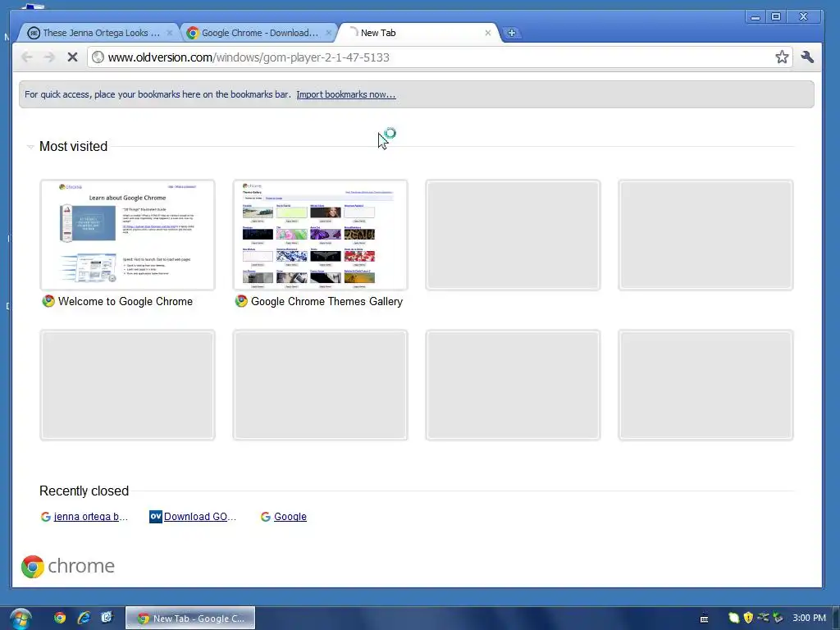Screen dimensions: 840x630
Task: Go forward using the forward arrow
Action: coord(49,57)
